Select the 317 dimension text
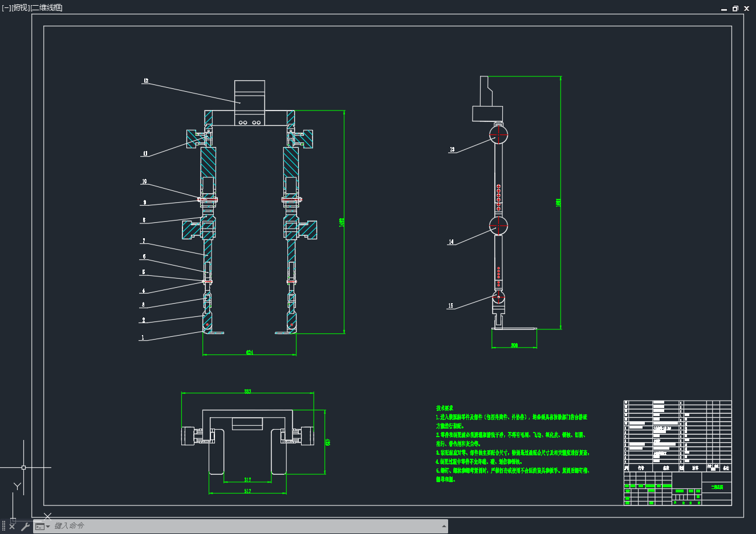The image size is (756, 534). 247,480
